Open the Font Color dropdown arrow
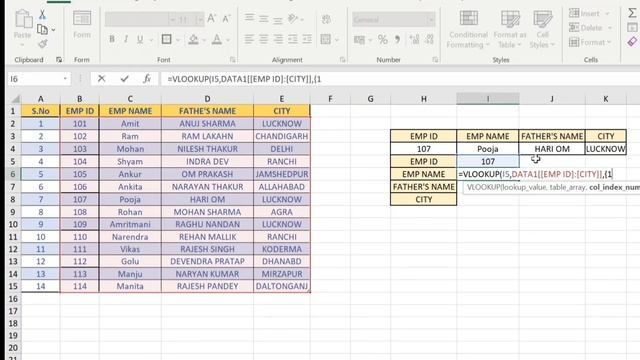This screenshot has height=360, width=640. 228,40
